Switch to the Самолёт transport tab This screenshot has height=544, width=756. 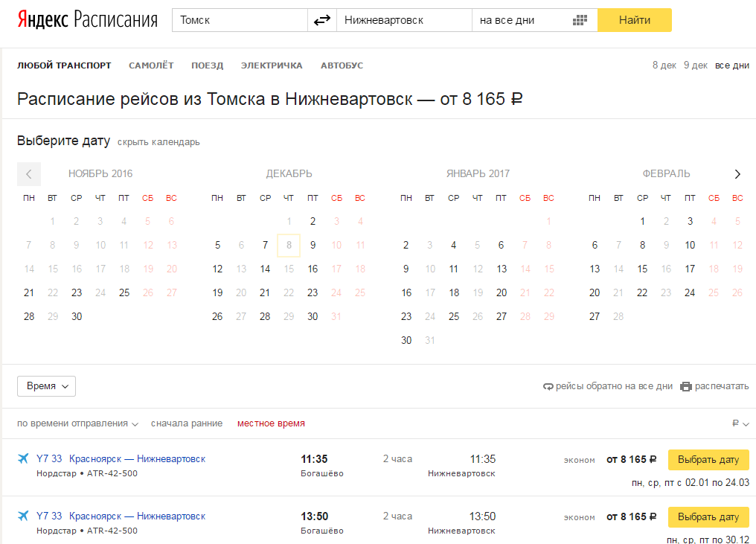[x=151, y=65]
